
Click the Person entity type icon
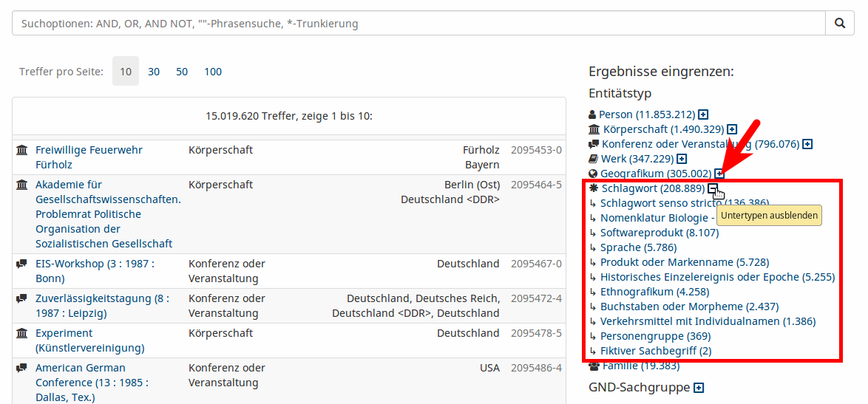pos(592,115)
